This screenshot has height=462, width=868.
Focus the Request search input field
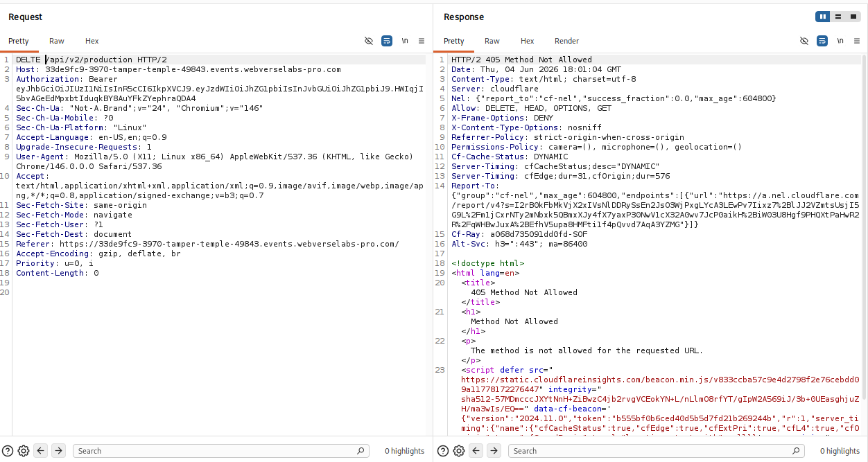(220, 451)
